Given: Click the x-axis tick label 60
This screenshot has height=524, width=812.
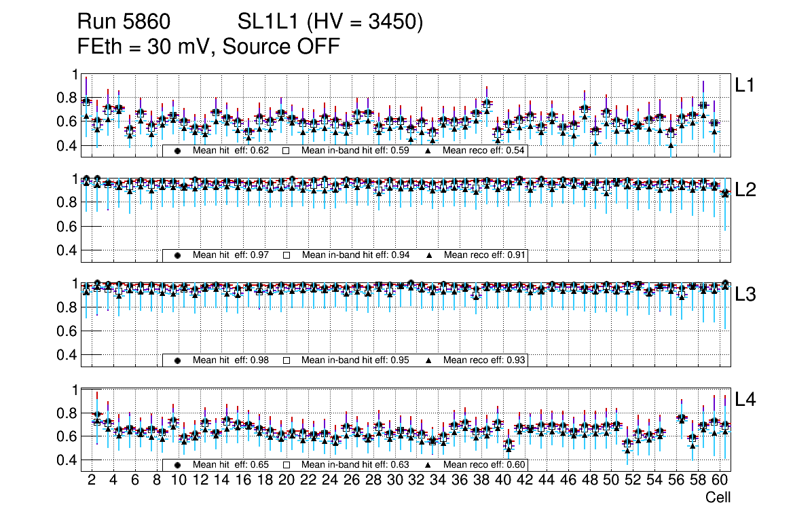Looking at the screenshot, I should 720,481.
